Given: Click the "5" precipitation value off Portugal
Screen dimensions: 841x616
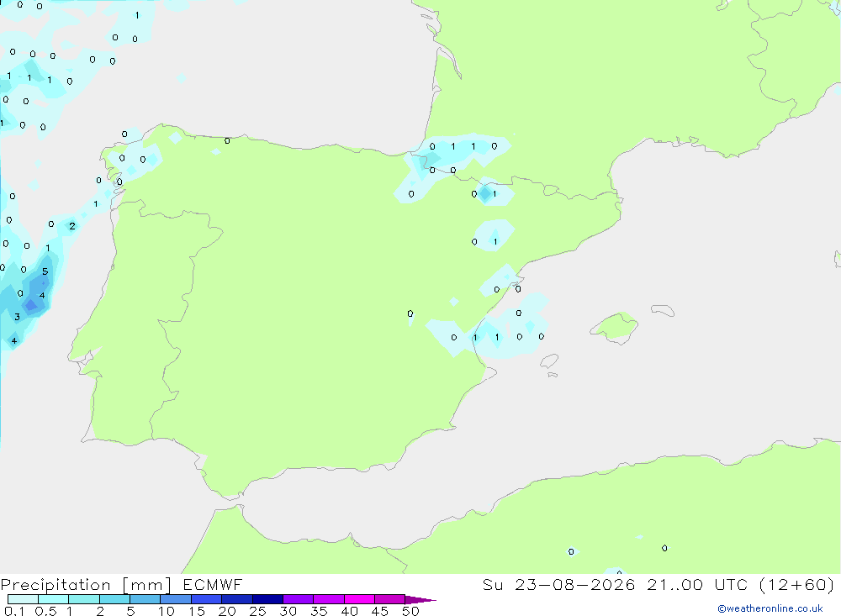Looking at the screenshot, I should point(45,271).
